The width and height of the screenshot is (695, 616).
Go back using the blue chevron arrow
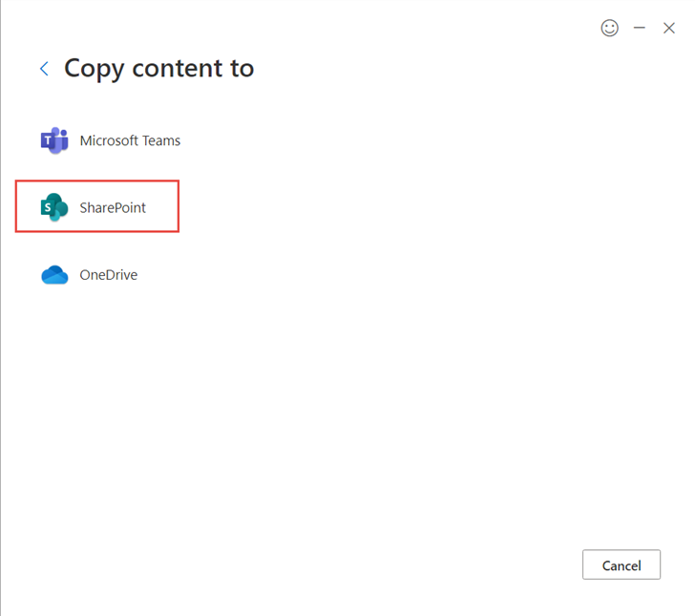(x=44, y=69)
